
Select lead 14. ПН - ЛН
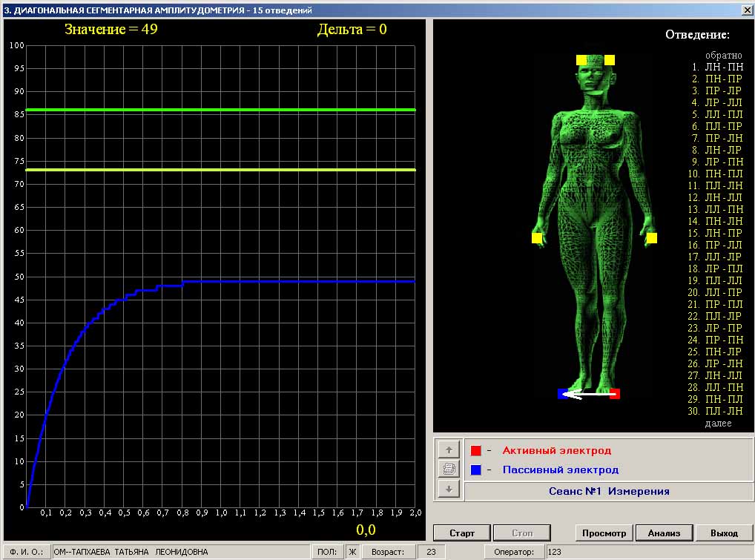pyautogui.click(x=716, y=221)
